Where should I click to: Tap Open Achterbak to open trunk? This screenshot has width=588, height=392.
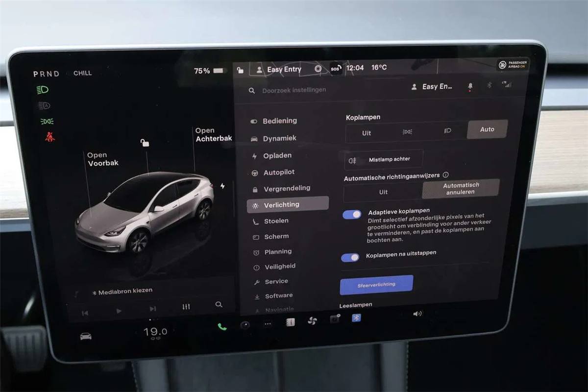click(213, 135)
